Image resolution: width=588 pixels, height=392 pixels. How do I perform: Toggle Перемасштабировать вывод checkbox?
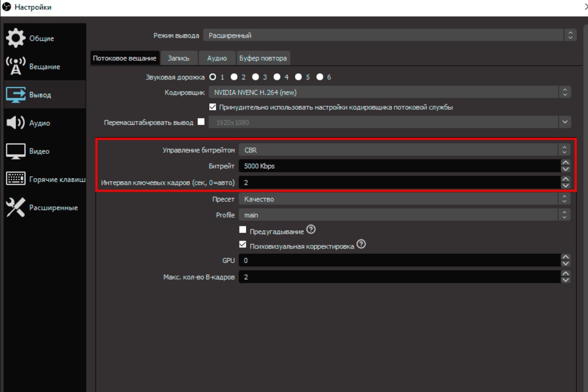(201, 122)
